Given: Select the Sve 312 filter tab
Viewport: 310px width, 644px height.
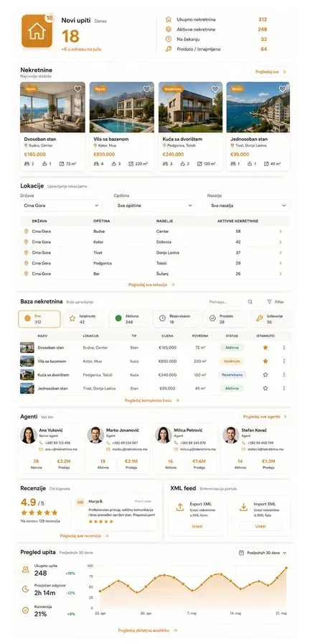Looking at the screenshot, I should 39,319.
